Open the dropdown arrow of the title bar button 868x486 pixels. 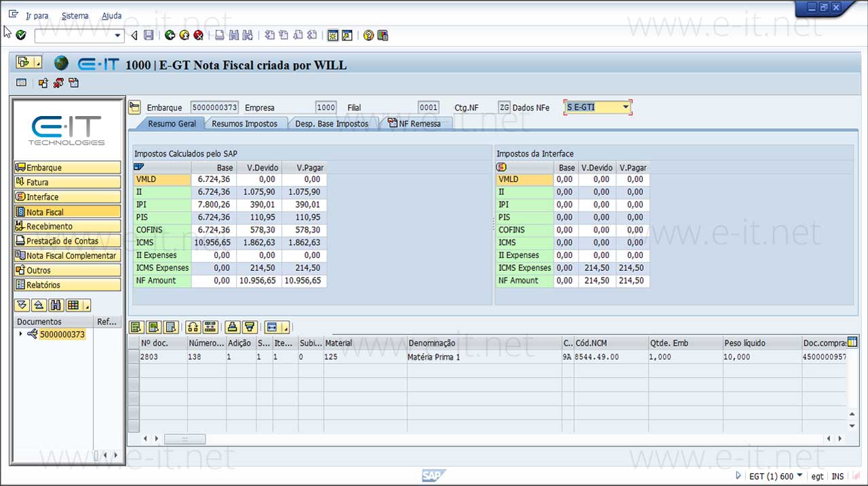click(38, 63)
